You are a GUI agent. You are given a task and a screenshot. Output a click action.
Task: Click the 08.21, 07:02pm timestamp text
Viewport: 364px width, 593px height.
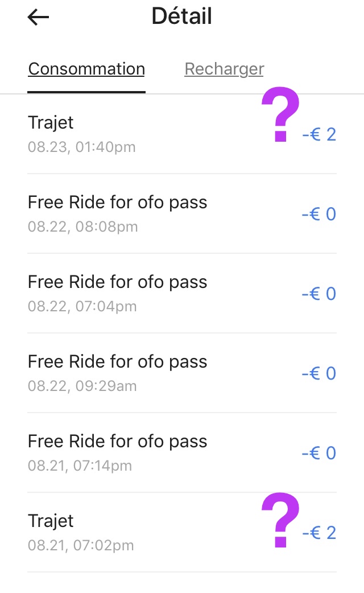81,546
